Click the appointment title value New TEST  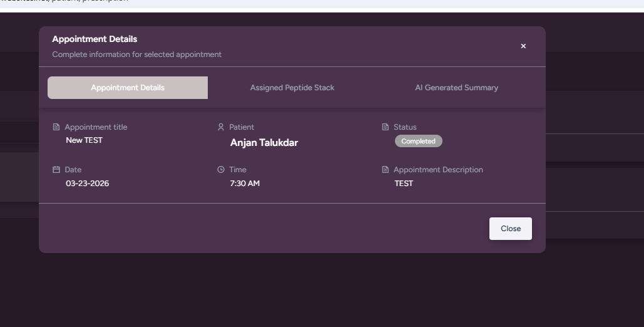[84, 140]
